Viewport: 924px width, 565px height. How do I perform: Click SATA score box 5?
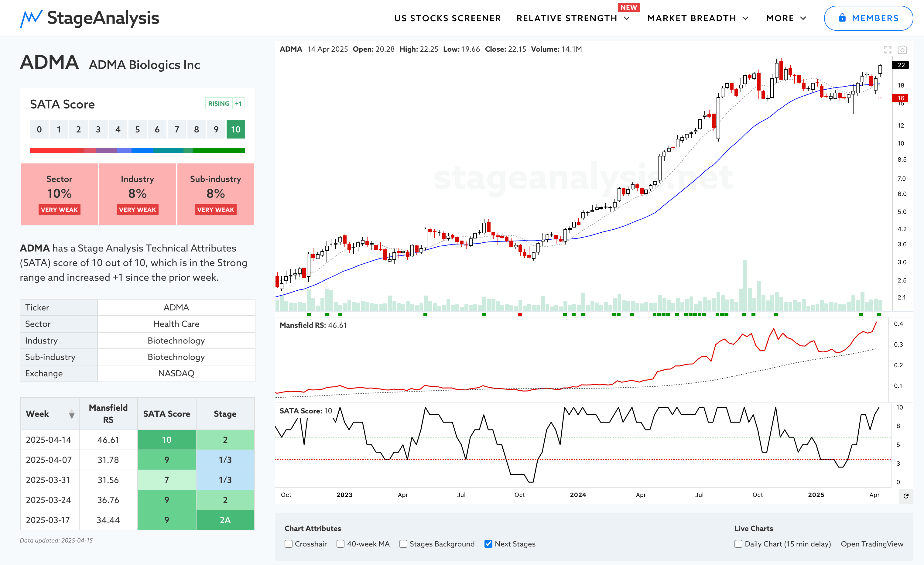137,129
